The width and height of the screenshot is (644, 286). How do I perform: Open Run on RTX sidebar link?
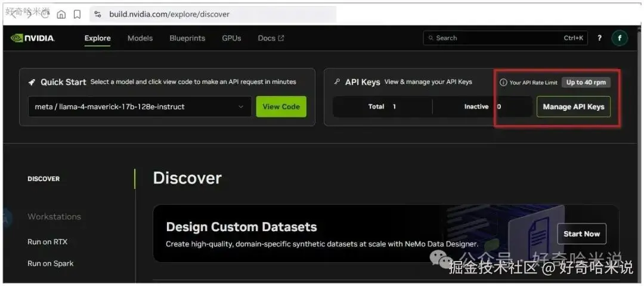coord(47,242)
